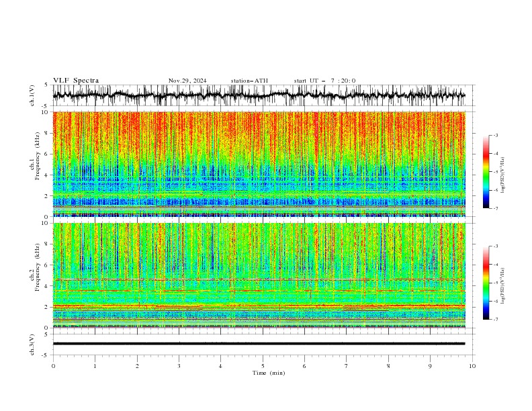Screen dimensions: 532x411
Task: Click time-axis tick label "6"
Action: [304, 366]
